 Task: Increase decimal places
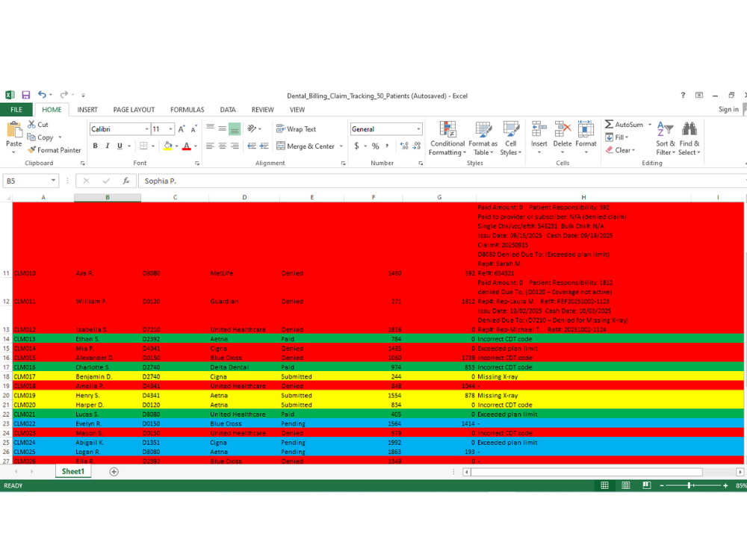[404, 146]
